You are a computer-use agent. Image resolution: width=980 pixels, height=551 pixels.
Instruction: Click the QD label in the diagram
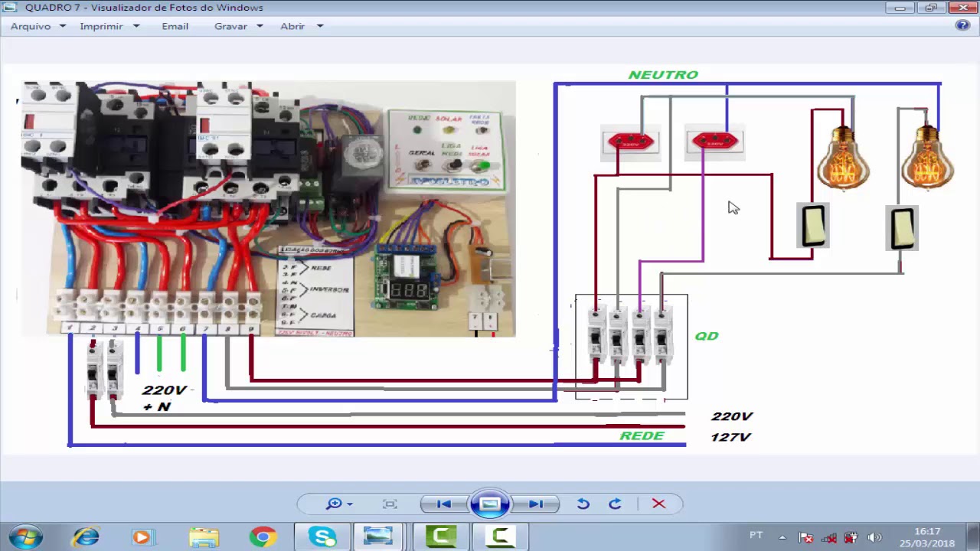click(x=706, y=336)
